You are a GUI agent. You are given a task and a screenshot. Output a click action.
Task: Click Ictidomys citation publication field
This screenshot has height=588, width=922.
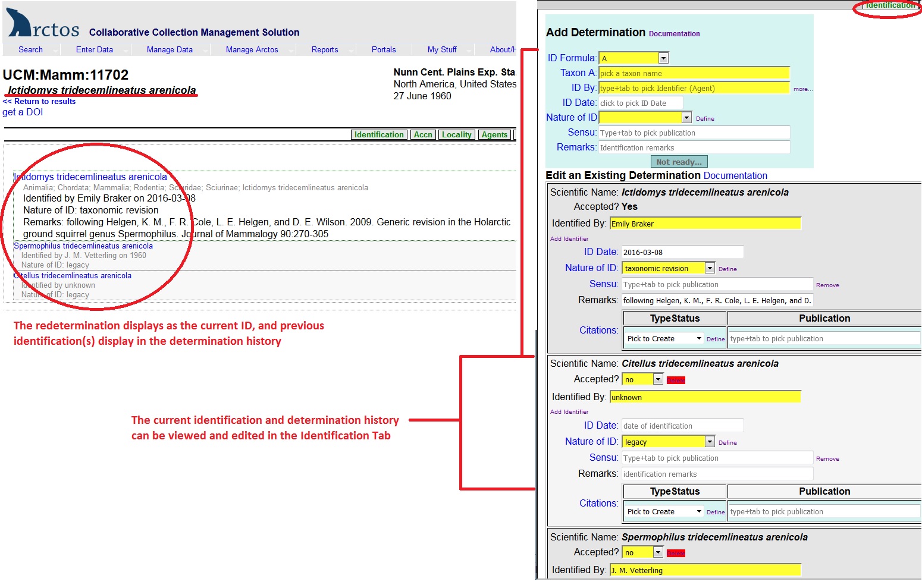point(824,338)
